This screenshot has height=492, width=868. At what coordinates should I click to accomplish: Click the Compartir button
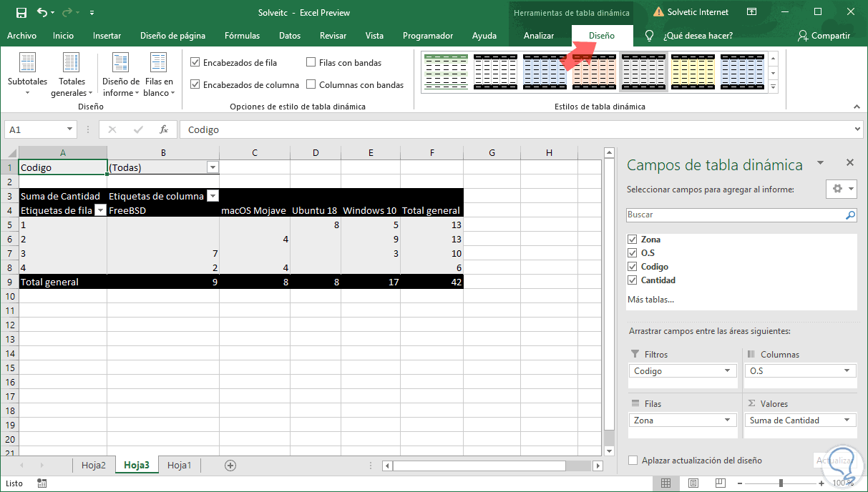pos(824,35)
